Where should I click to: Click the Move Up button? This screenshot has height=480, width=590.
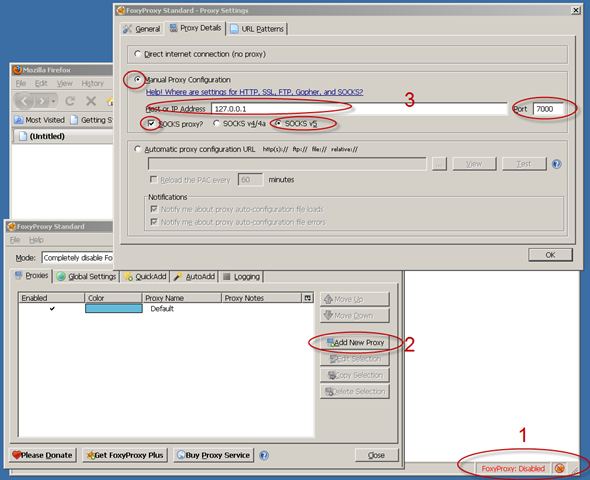pyautogui.click(x=355, y=299)
